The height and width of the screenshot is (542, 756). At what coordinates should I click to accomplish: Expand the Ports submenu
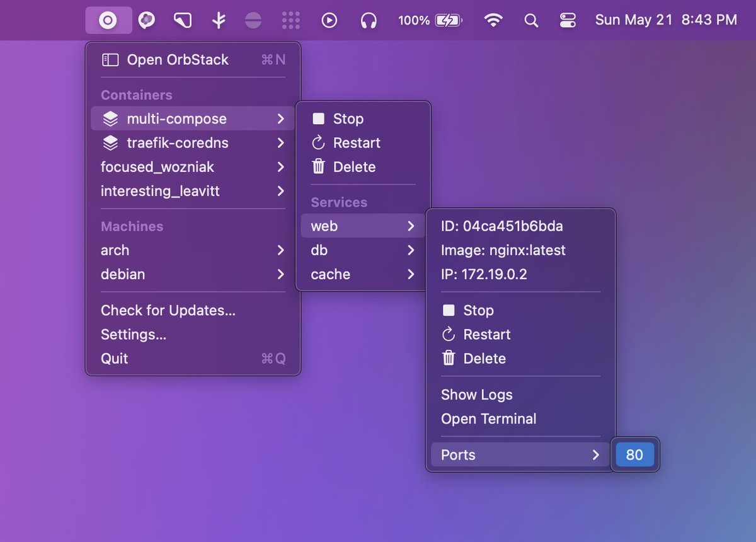point(520,454)
